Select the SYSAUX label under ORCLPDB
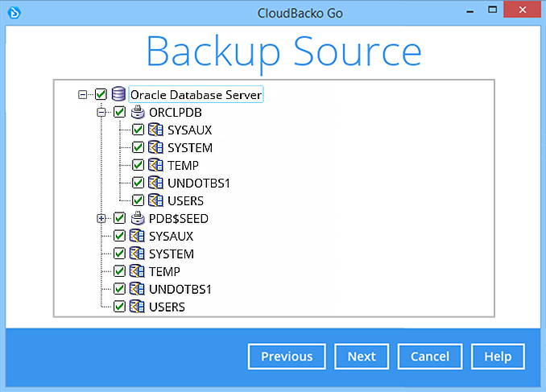The height and width of the screenshot is (392, 546). tap(190, 130)
